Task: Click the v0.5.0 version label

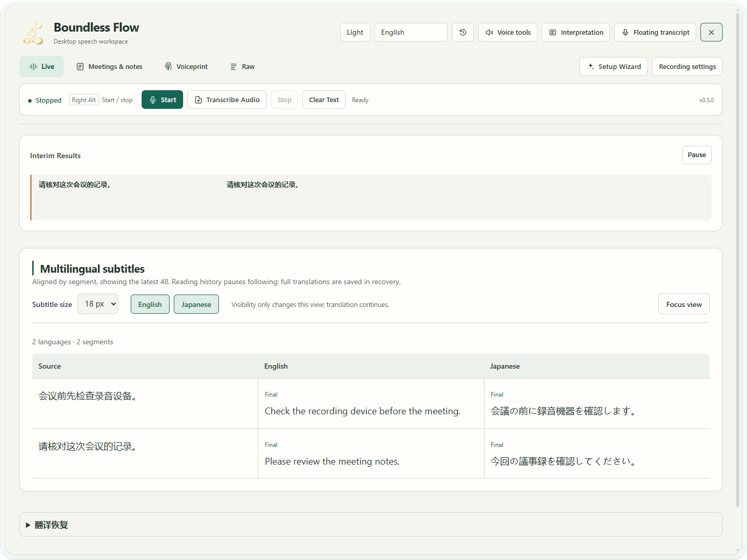Action: (706, 100)
